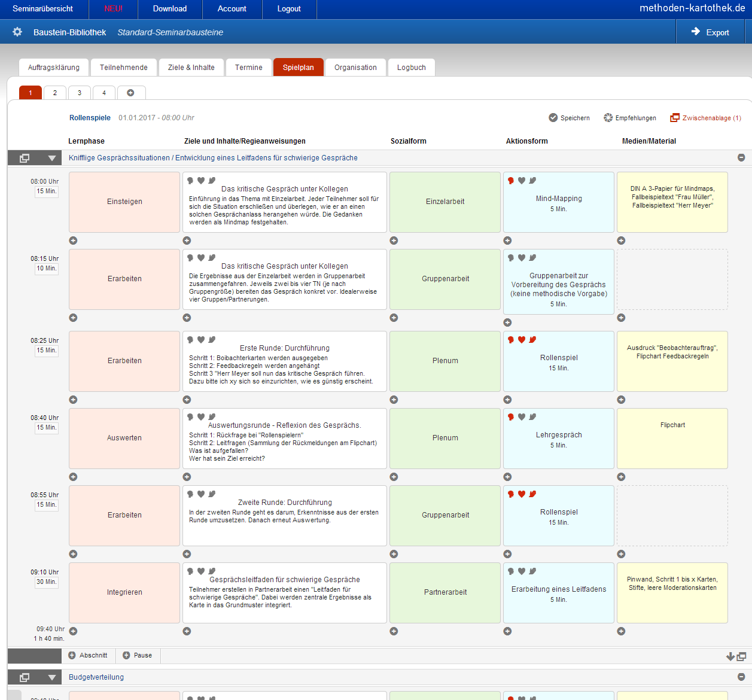Toggle the heart icon on Mind-Mapping card
Image resolution: width=752 pixels, height=700 pixels.
[x=522, y=181]
